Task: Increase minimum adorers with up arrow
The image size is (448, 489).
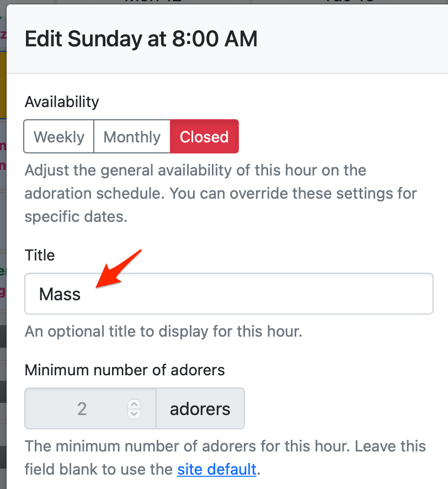Action: click(134, 404)
